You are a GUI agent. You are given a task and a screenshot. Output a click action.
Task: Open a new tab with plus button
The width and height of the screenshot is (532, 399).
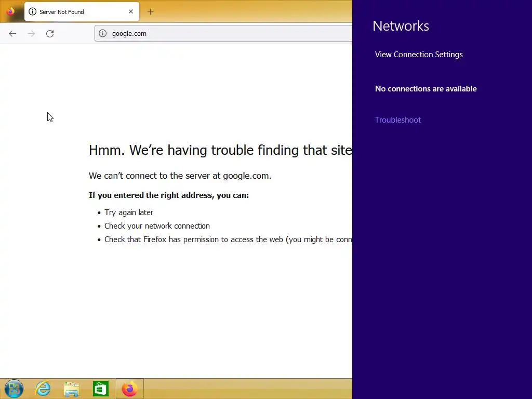[x=151, y=12]
